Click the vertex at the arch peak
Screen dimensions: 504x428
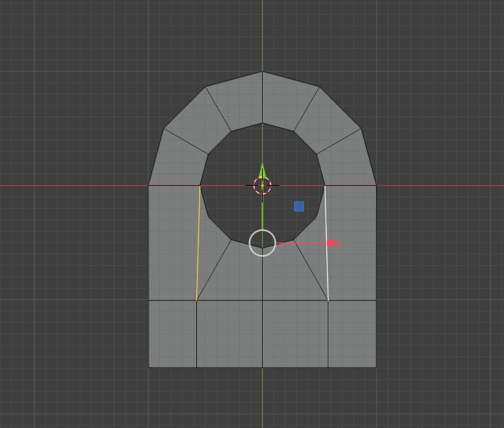[x=262, y=71]
